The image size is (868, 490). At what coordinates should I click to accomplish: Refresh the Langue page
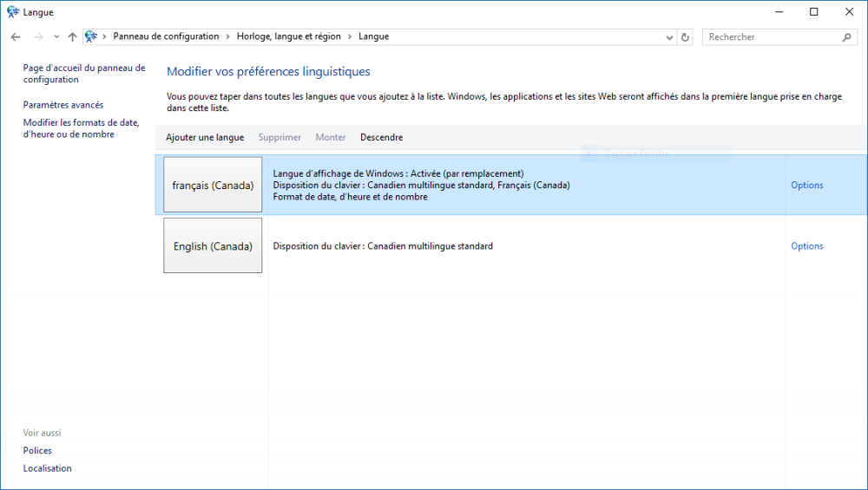685,37
